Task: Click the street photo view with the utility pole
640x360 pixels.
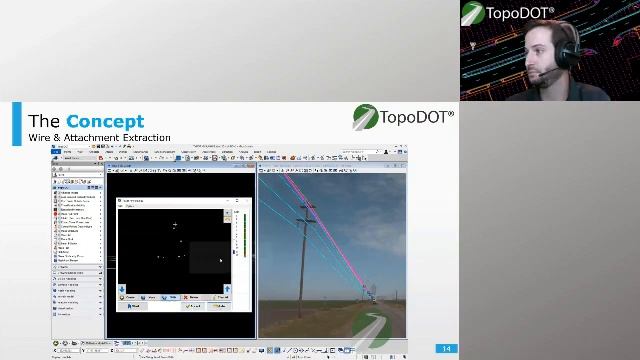Action: (x=332, y=256)
